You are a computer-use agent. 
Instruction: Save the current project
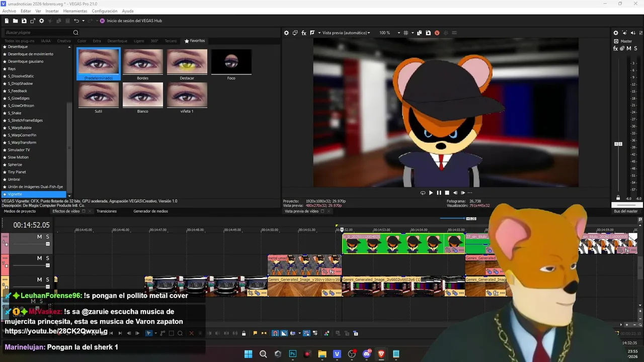coord(24,21)
